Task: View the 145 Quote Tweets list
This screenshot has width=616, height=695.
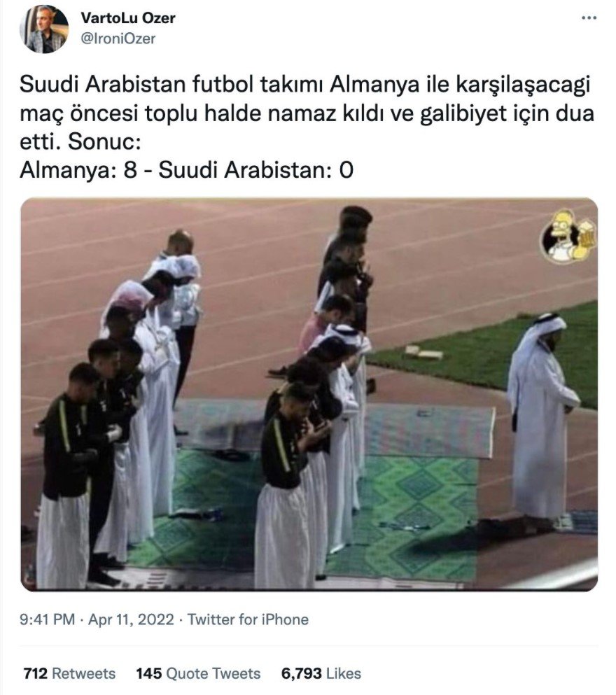Action: coord(198,673)
